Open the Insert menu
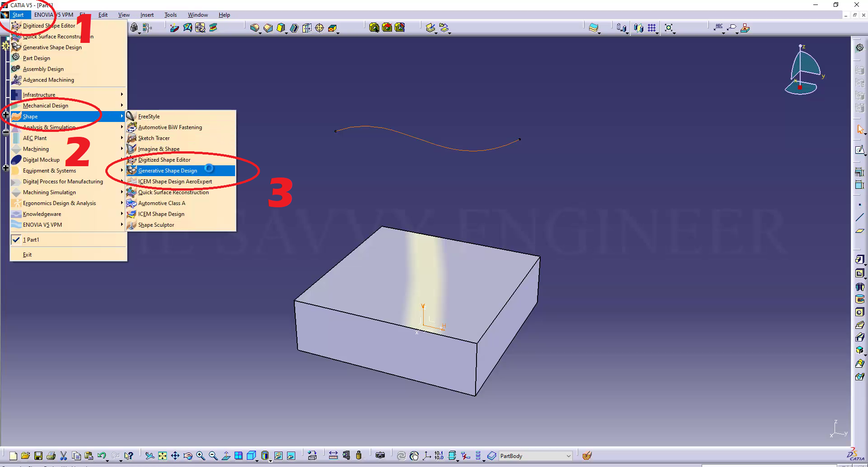 [x=147, y=15]
